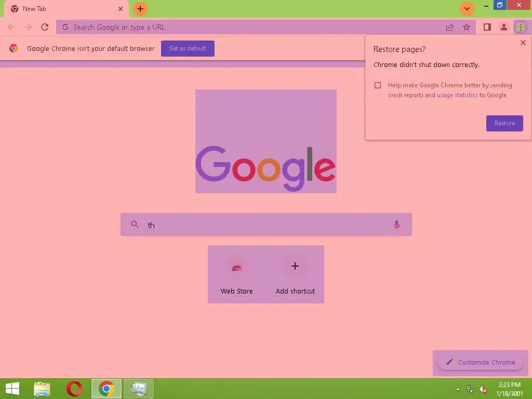
Task: Open File Explorer from taskbar
Action: [x=42, y=389]
